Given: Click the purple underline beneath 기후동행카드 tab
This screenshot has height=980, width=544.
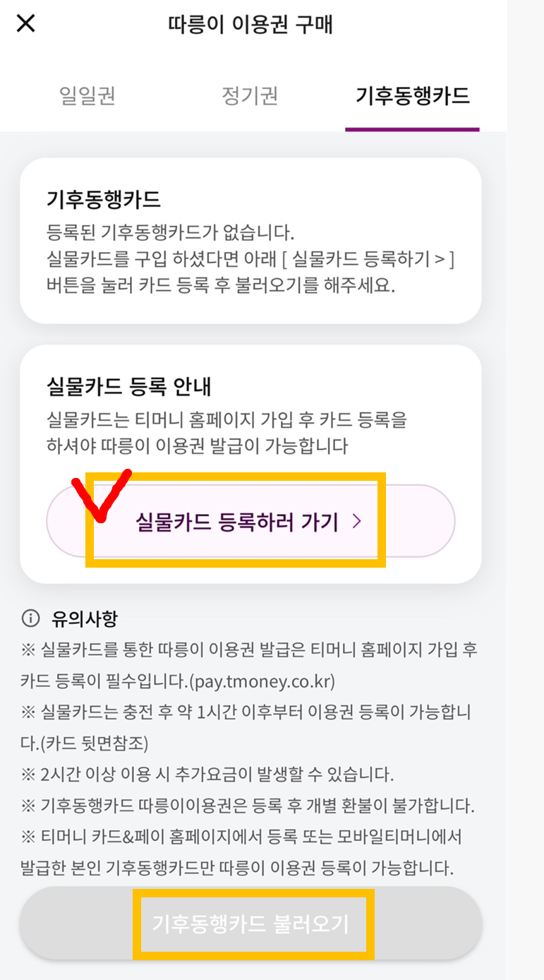Looking at the screenshot, I should point(412,128).
